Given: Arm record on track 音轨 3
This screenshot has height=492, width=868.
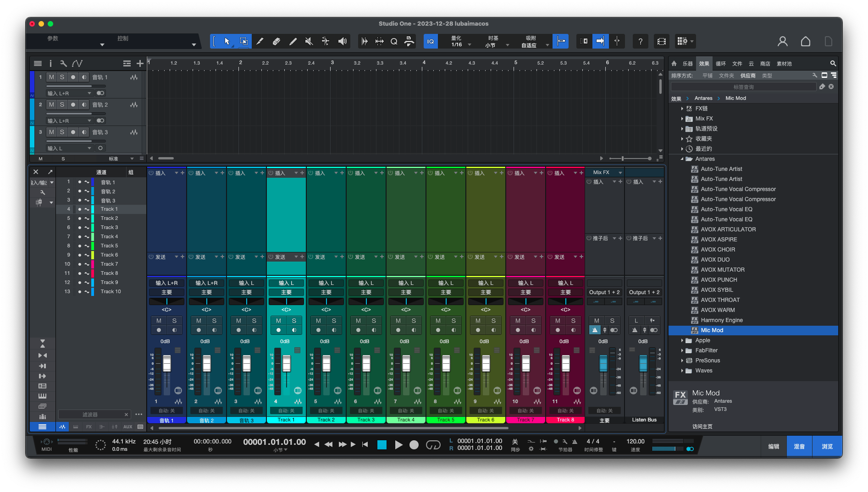Looking at the screenshot, I should click(x=73, y=132).
